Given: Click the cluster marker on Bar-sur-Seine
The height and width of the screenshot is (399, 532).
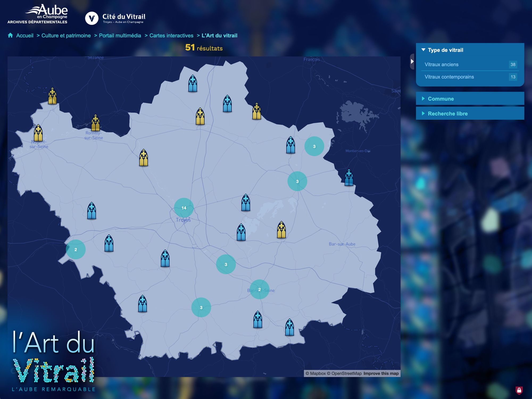Looking at the screenshot, I should (259, 289).
